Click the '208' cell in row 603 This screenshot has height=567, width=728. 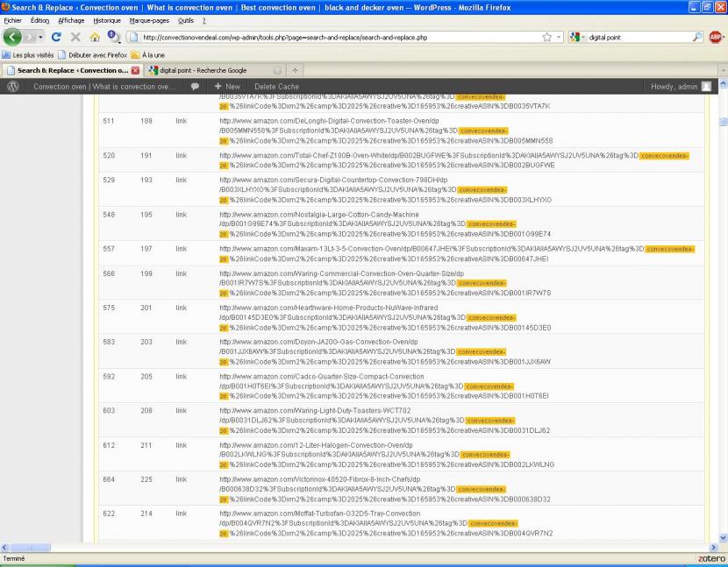coord(146,411)
